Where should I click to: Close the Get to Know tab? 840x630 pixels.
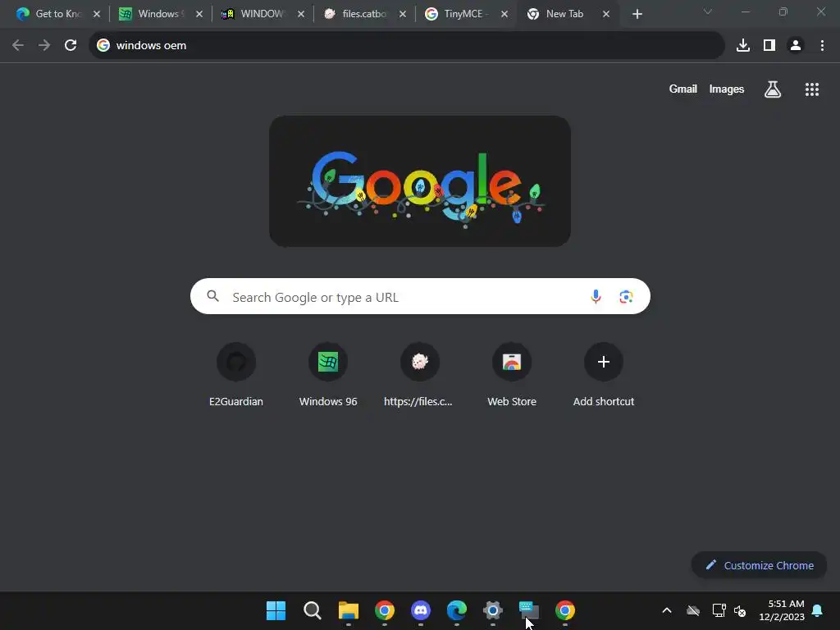coord(97,14)
